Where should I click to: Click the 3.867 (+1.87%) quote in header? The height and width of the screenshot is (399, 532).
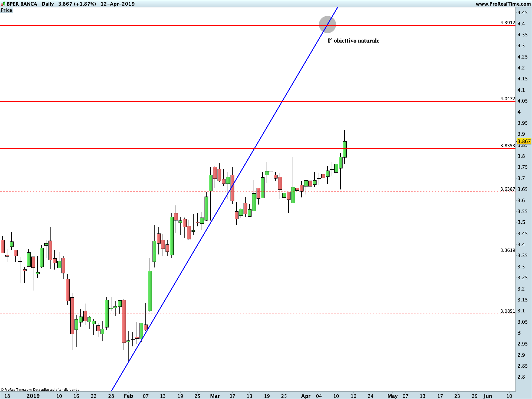tap(77, 4)
